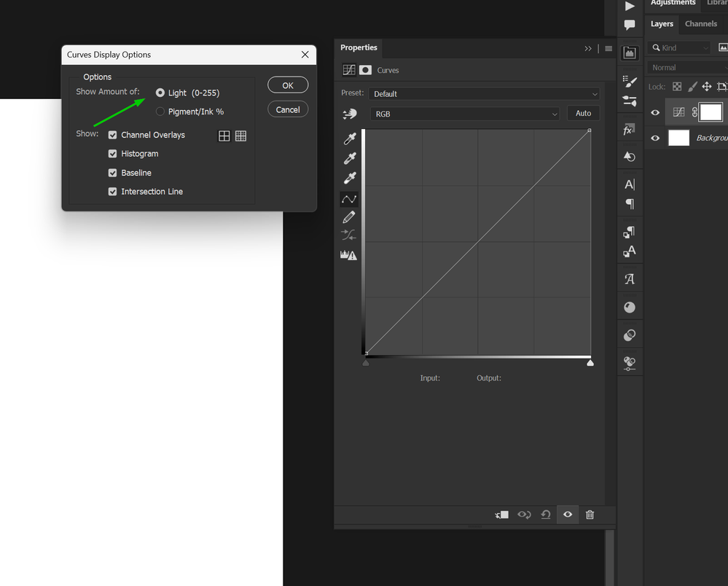Toggle adjustment layer visibility in Properties footer
The height and width of the screenshot is (586, 728).
(568, 515)
